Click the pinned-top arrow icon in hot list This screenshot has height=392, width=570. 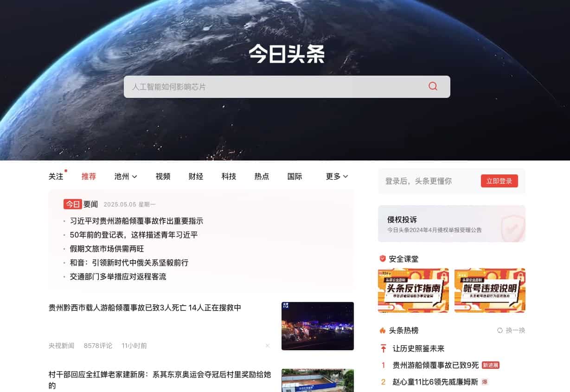[x=383, y=348]
